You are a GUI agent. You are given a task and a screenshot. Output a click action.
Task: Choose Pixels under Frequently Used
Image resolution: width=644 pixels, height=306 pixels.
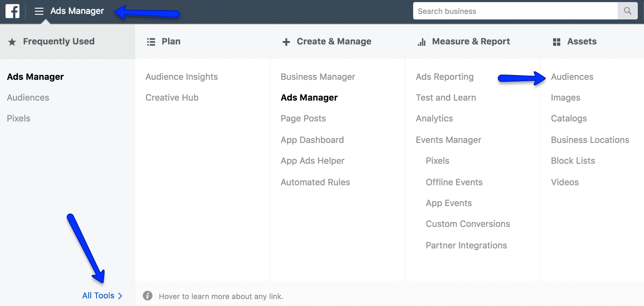coord(19,118)
